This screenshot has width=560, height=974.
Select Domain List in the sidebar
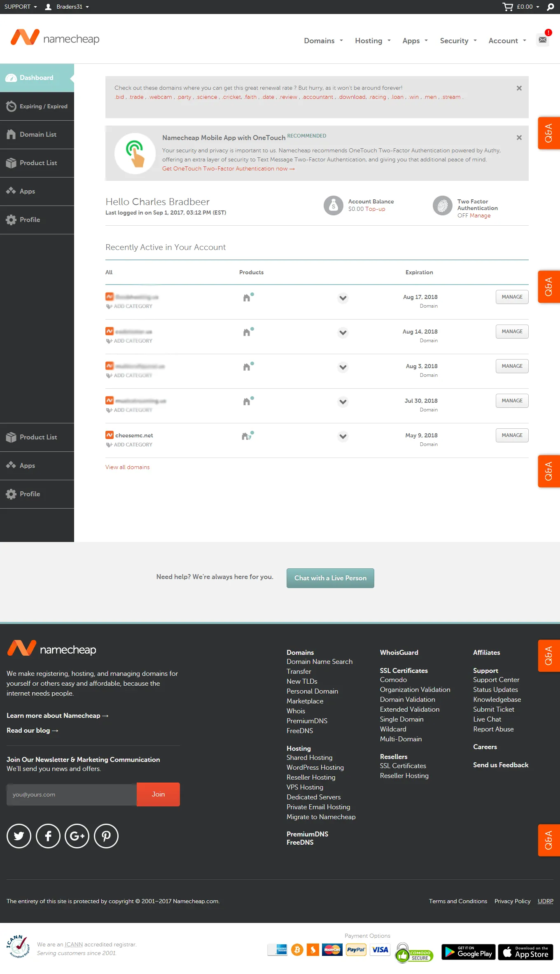(37, 135)
